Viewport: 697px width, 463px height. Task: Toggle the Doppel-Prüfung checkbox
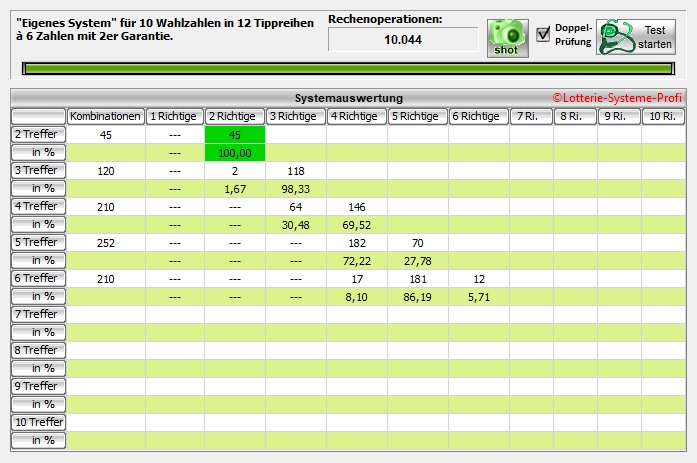[543, 34]
